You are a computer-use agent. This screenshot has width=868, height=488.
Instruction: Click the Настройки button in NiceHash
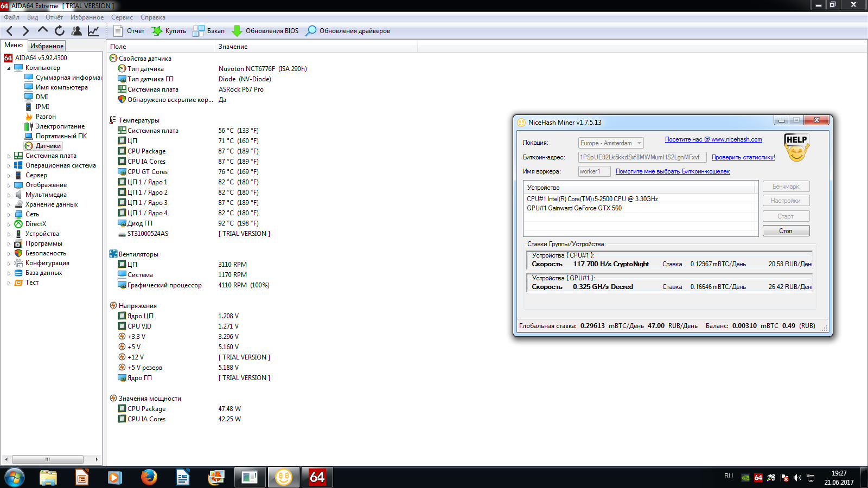pos(786,201)
